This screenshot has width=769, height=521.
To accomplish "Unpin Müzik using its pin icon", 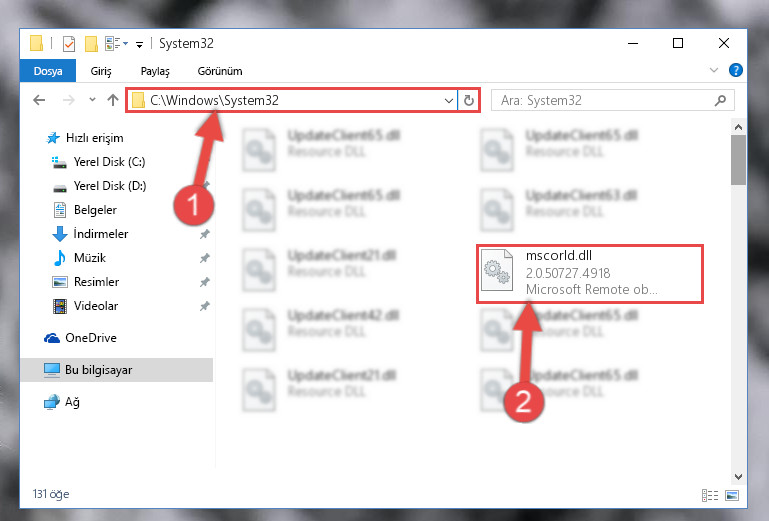I will (x=205, y=258).
